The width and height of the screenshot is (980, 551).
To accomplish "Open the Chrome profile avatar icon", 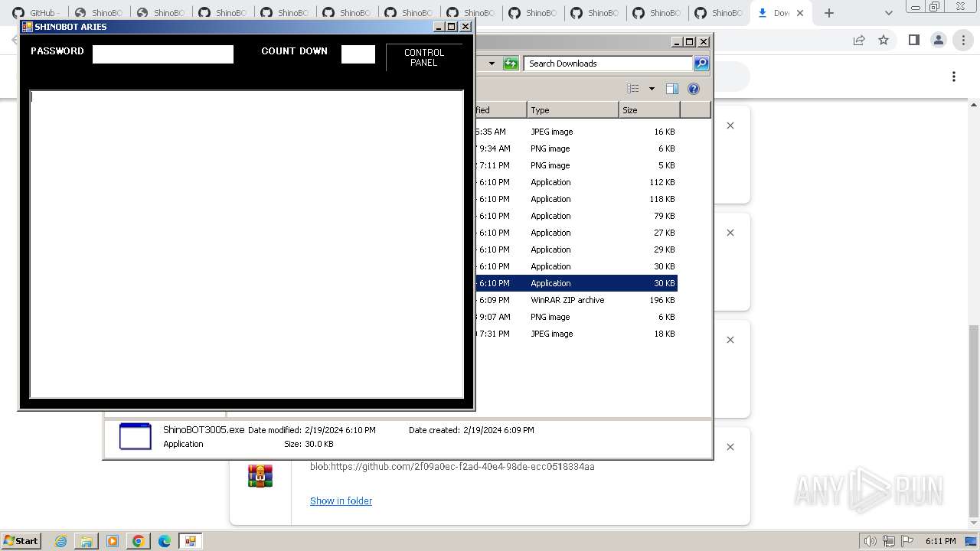I will point(939,41).
